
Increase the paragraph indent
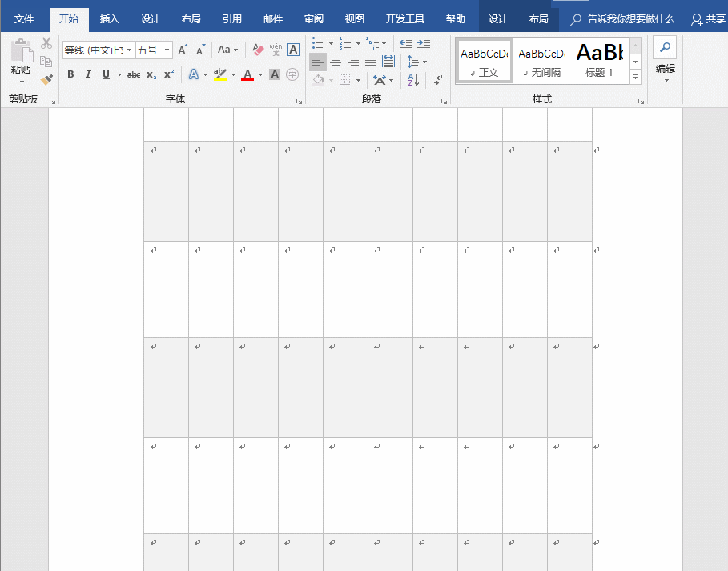click(424, 43)
